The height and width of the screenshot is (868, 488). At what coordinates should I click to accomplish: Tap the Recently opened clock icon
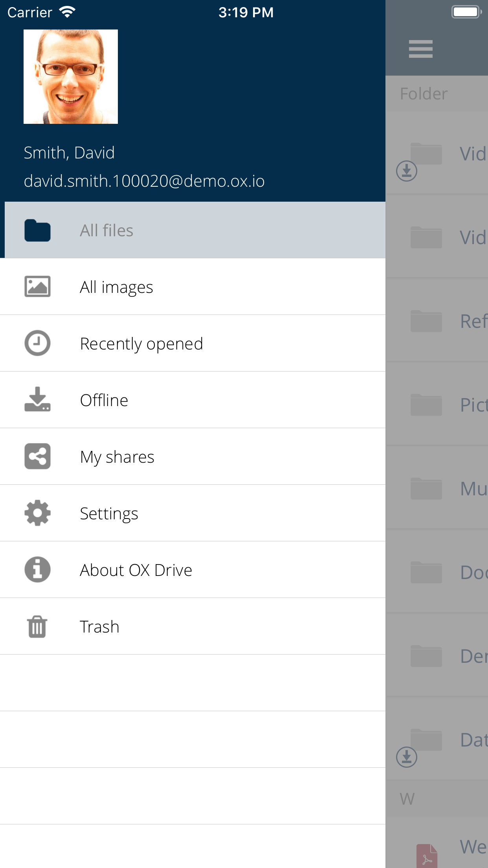coord(37,343)
